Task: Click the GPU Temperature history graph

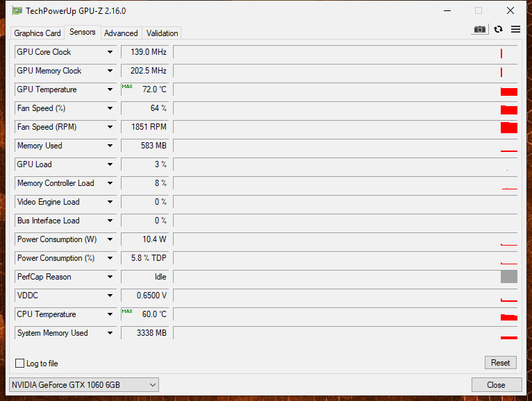Action: tap(345, 89)
